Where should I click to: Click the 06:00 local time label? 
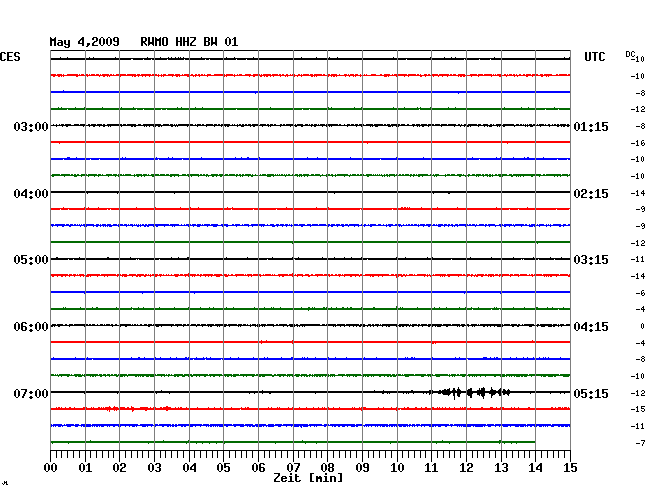click(31, 327)
